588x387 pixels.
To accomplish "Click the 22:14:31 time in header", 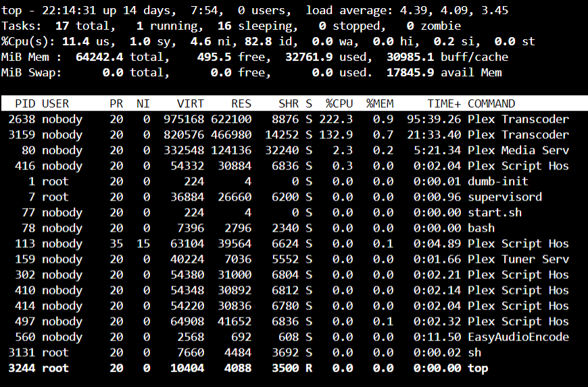I will click(x=69, y=10).
